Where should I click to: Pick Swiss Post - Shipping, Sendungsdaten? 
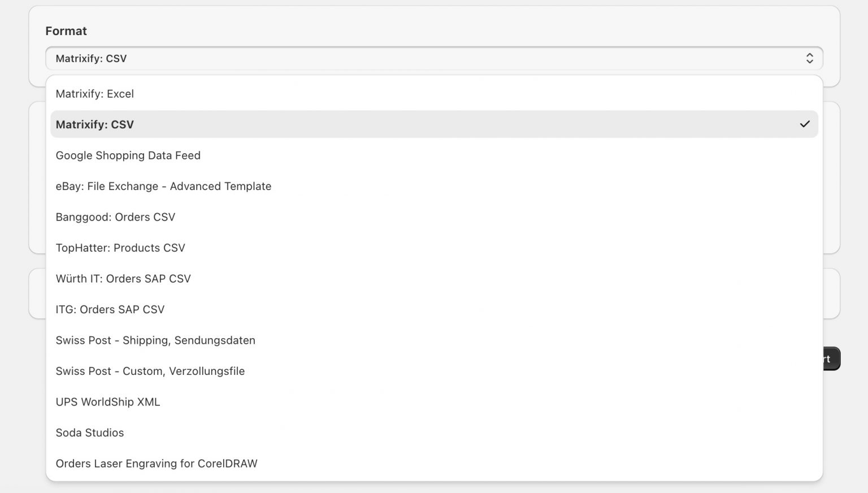[x=155, y=340]
